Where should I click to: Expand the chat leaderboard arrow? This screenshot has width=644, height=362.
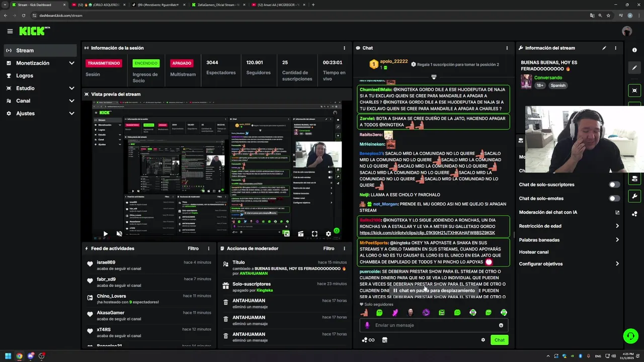click(x=434, y=77)
